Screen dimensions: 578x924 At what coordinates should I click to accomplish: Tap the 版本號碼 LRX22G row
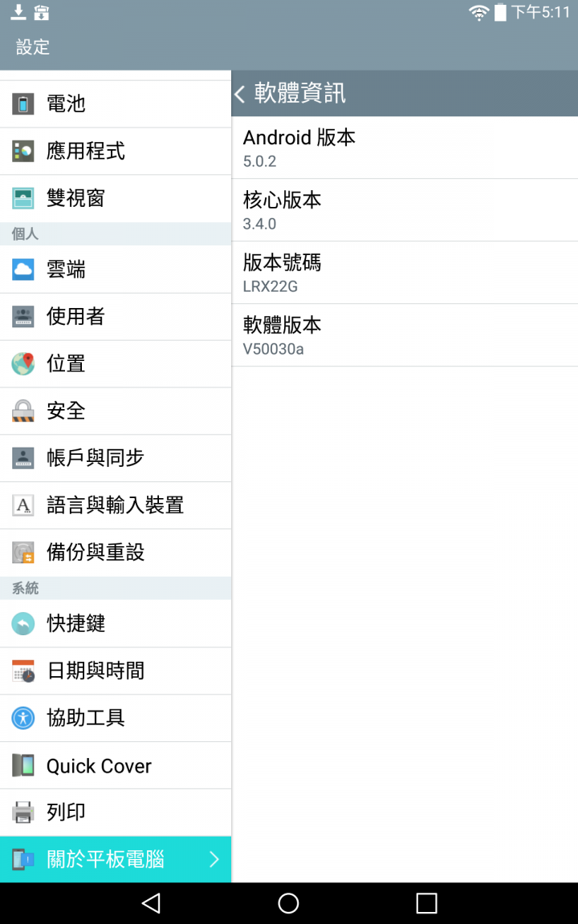(x=405, y=273)
